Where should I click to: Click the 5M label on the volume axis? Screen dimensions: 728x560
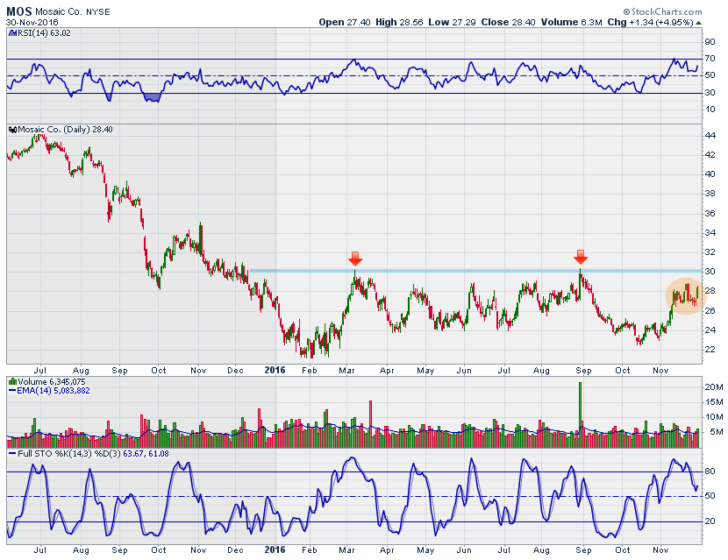click(x=716, y=432)
